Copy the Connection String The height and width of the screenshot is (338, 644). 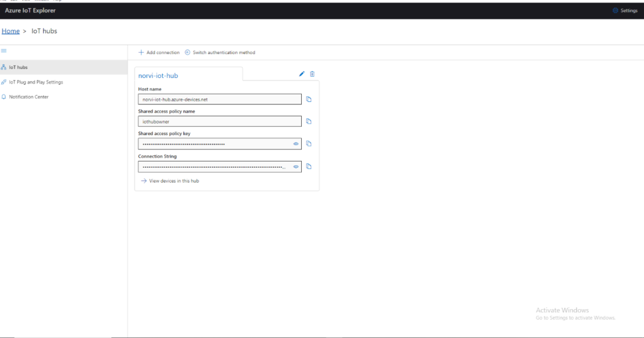tap(309, 166)
